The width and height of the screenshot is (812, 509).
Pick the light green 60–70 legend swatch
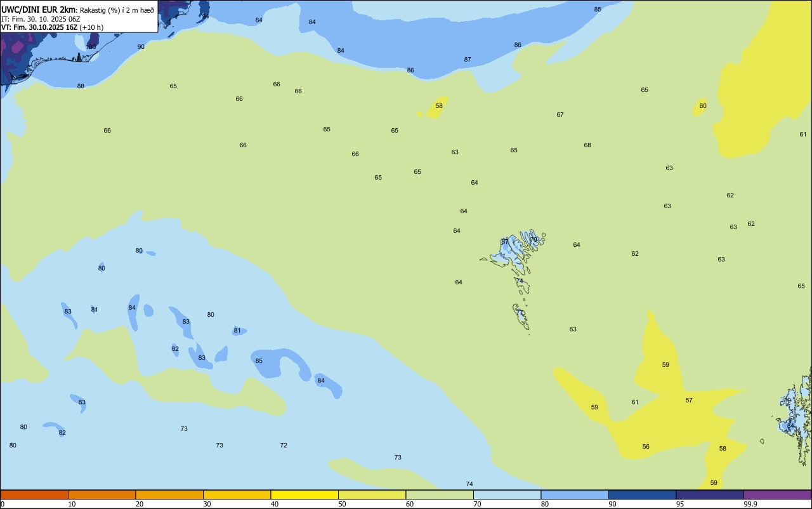coord(440,494)
